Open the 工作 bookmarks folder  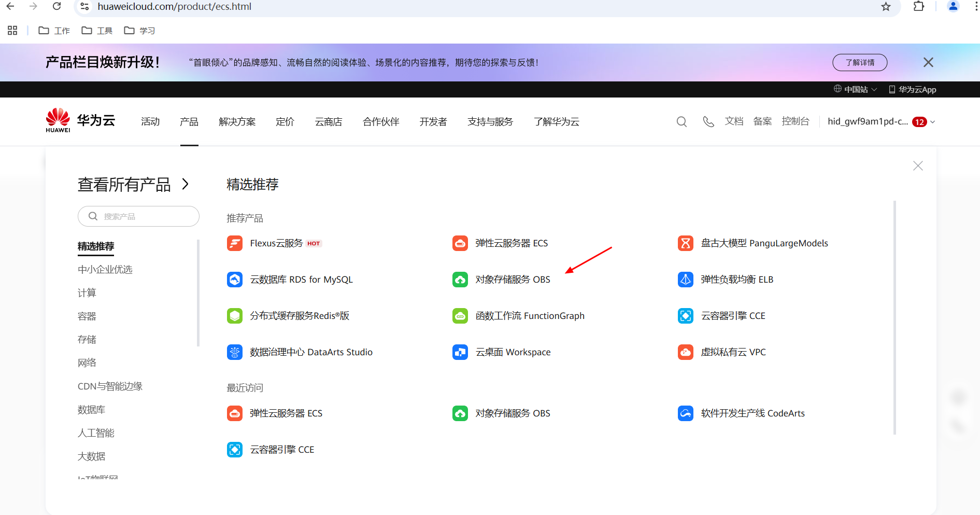tap(54, 31)
